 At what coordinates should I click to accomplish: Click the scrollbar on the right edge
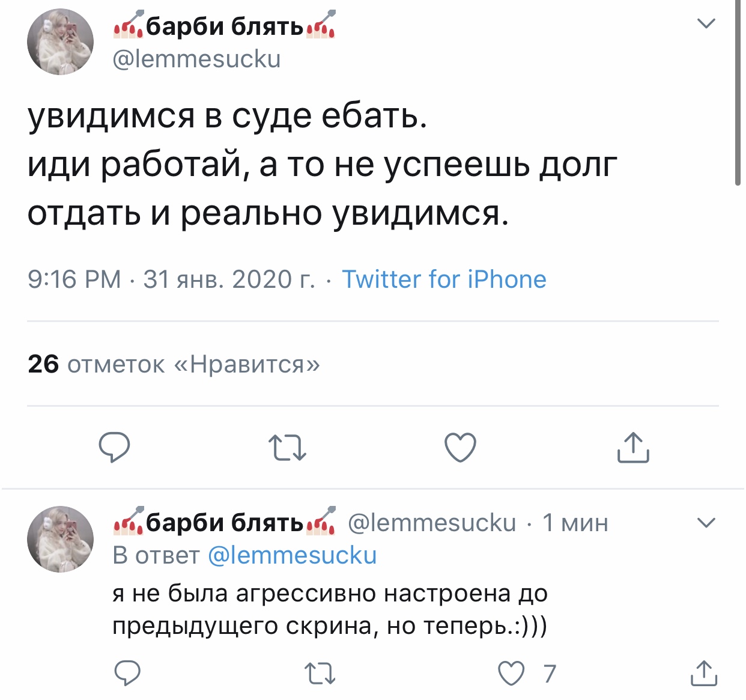click(738, 90)
